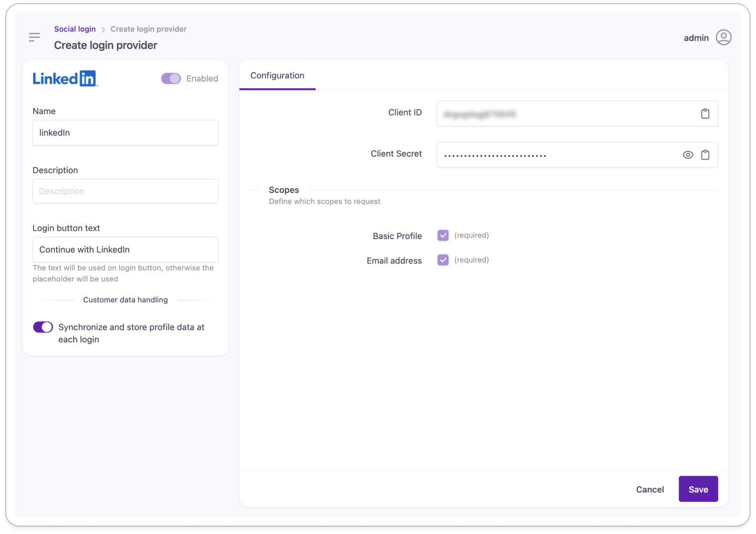The image size is (756, 534).
Task: Open the hamburger navigation menu
Action: pyautogui.click(x=34, y=37)
